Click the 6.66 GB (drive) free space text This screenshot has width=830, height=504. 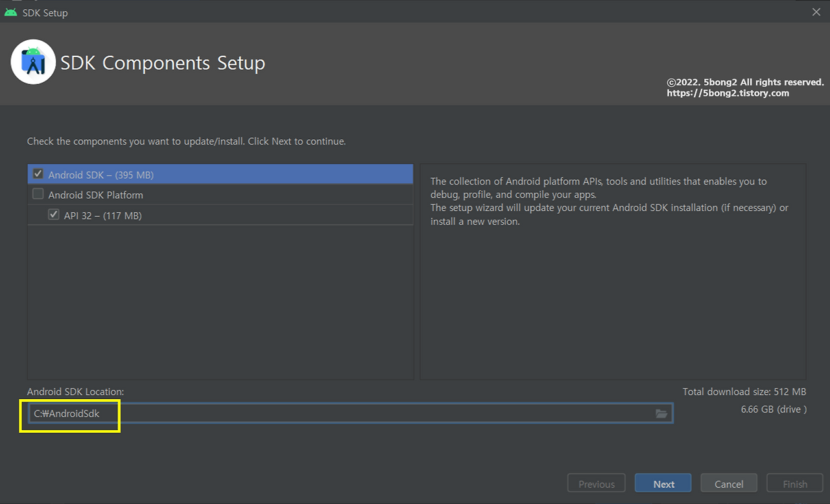pos(774,409)
